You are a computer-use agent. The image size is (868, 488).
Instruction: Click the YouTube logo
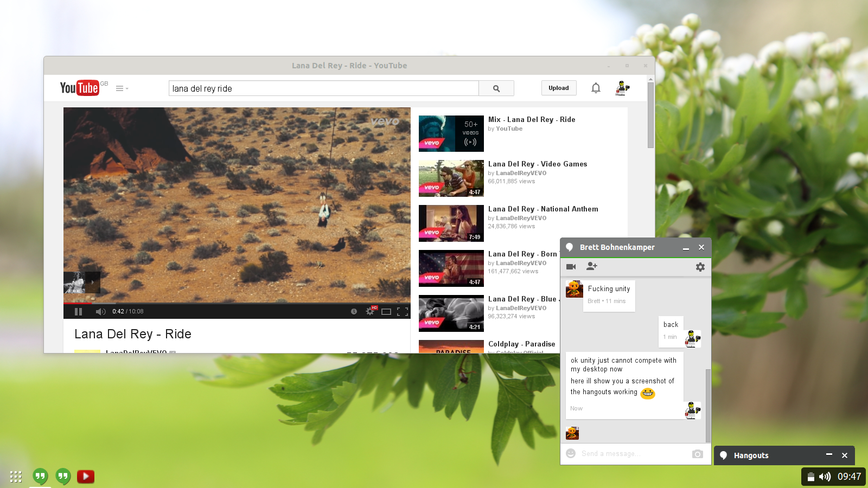(x=79, y=88)
